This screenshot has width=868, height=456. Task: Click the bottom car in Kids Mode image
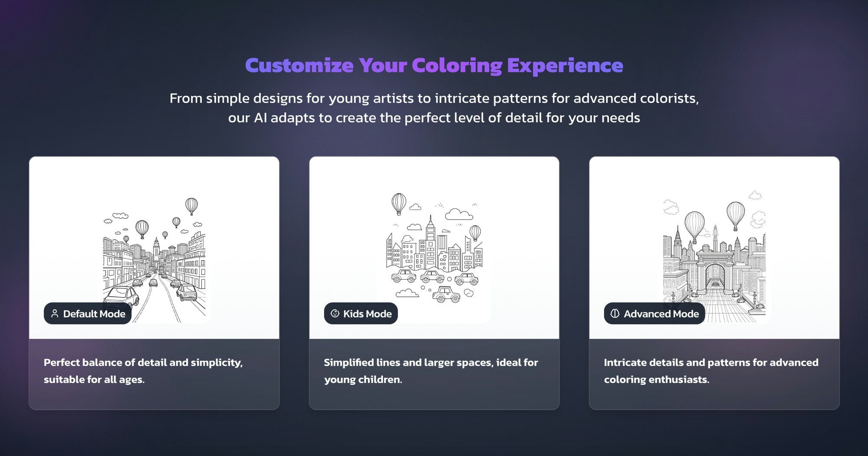click(x=446, y=295)
